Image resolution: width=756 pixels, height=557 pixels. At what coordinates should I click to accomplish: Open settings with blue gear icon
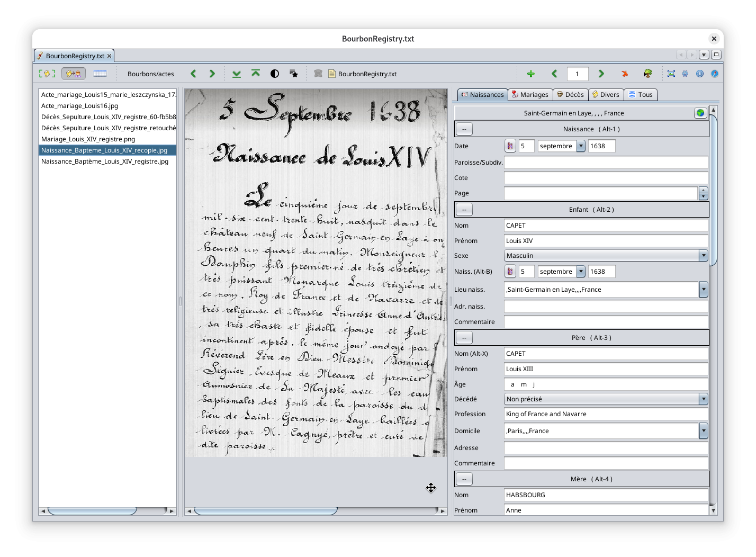click(686, 74)
